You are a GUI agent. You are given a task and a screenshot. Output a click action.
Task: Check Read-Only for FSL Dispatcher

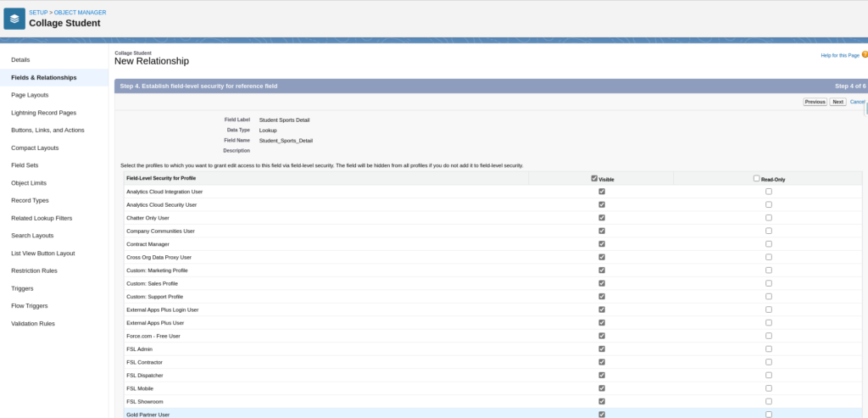click(768, 375)
